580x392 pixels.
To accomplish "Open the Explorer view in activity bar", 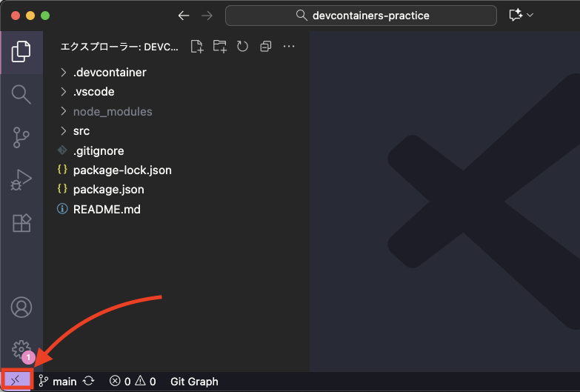I will [x=21, y=51].
